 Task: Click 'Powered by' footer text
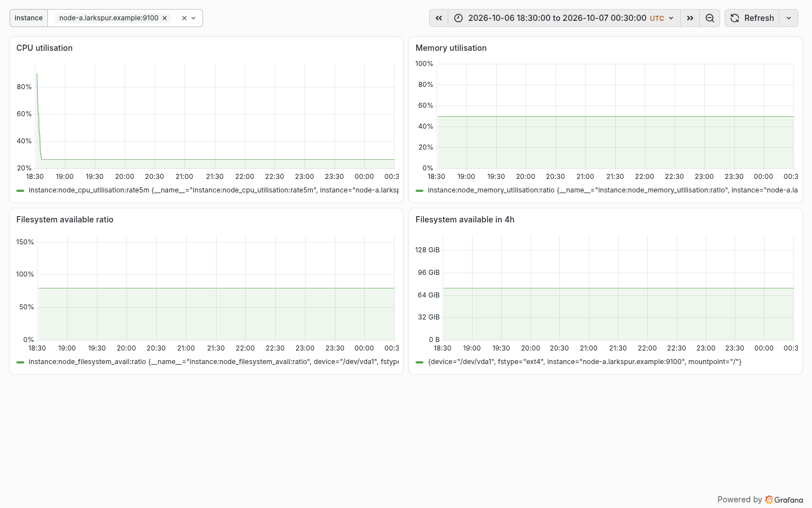point(739,500)
